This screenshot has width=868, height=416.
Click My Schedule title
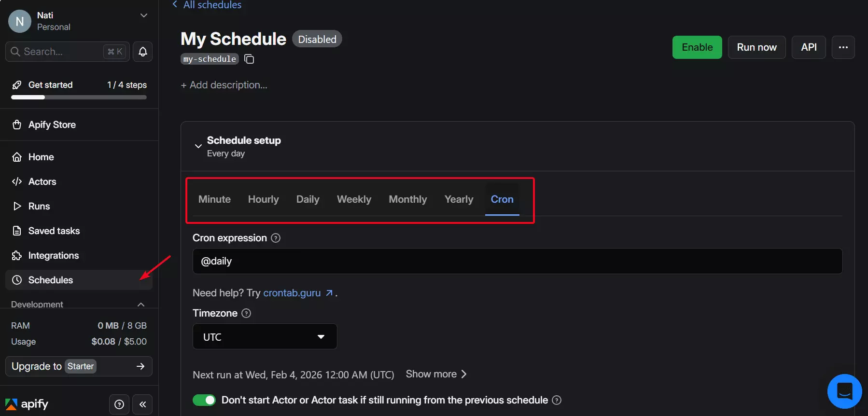click(x=233, y=39)
